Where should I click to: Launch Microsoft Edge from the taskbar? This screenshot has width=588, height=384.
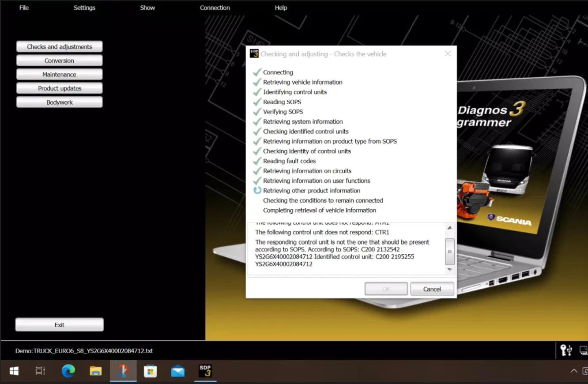pyautogui.click(x=68, y=371)
